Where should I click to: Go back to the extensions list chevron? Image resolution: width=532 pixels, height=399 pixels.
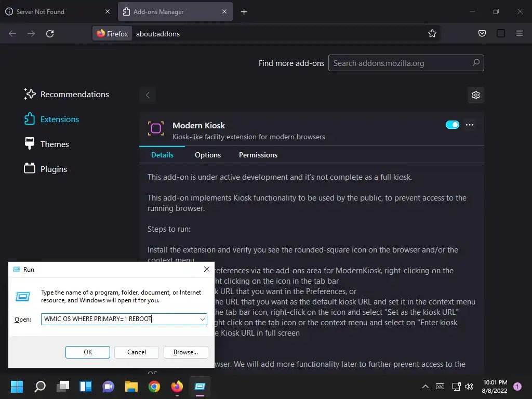pos(148,95)
